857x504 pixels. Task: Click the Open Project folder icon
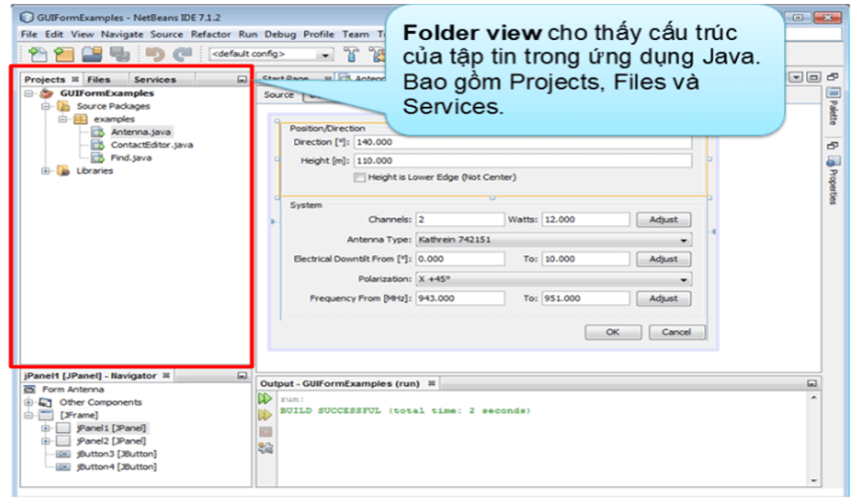pos(92,54)
